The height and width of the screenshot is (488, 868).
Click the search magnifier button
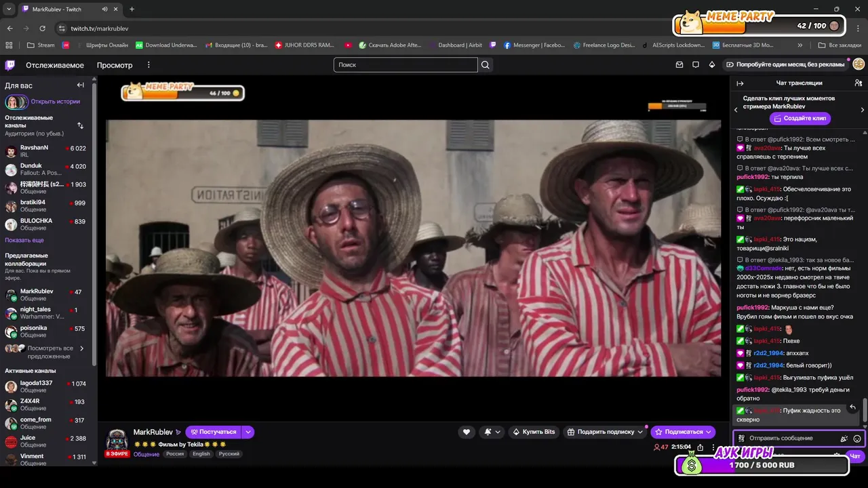[486, 65]
